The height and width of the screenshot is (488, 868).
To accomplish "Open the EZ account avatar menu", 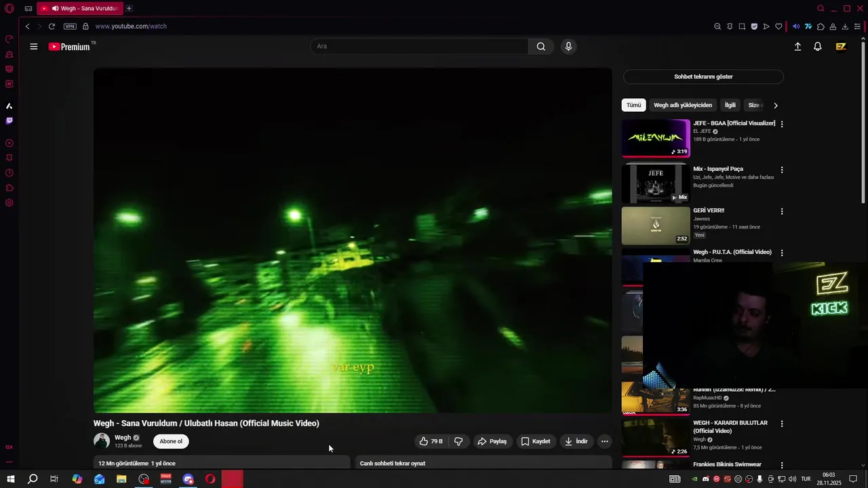I will tap(841, 47).
